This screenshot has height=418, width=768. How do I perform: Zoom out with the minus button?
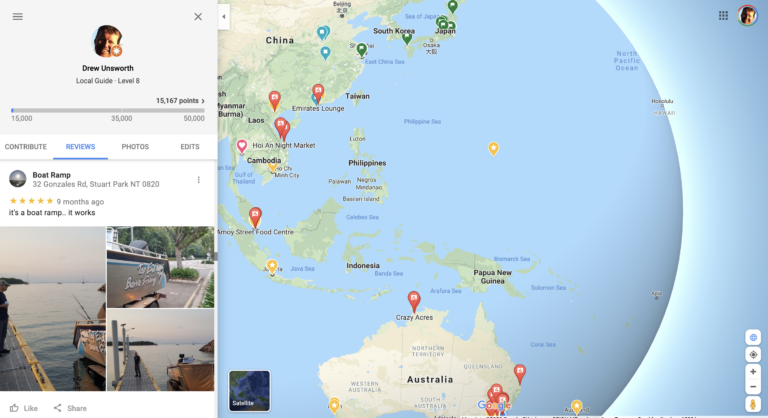click(753, 387)
